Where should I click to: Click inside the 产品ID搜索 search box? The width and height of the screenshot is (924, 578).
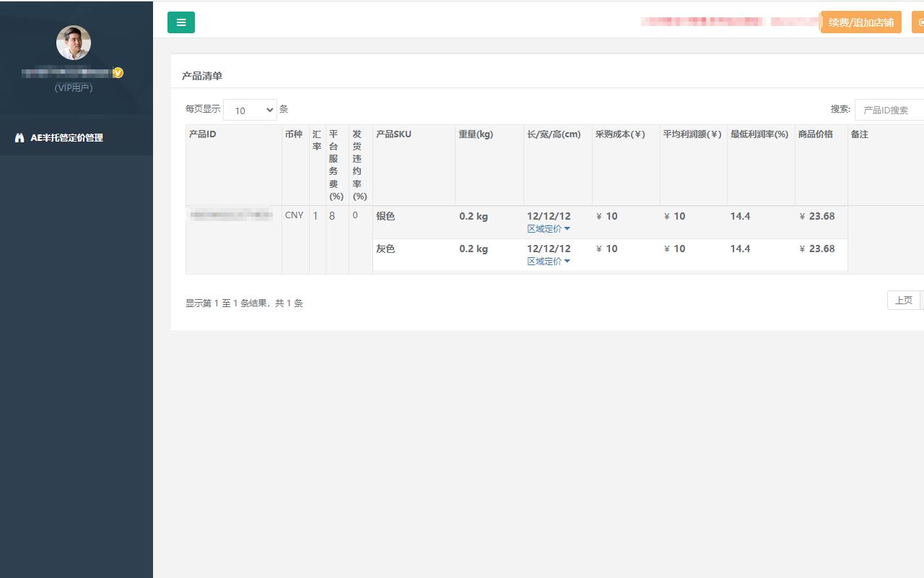click(x=892, y=110)
